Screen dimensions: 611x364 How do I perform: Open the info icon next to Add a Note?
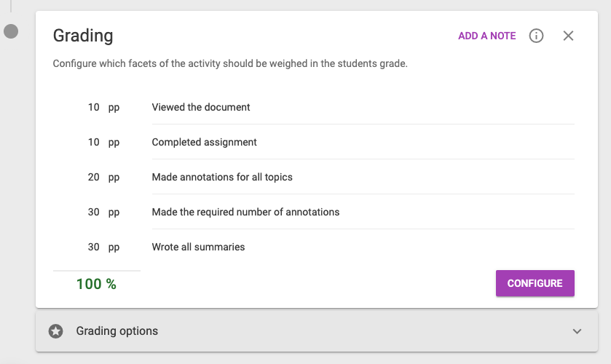tap(536, 36)
